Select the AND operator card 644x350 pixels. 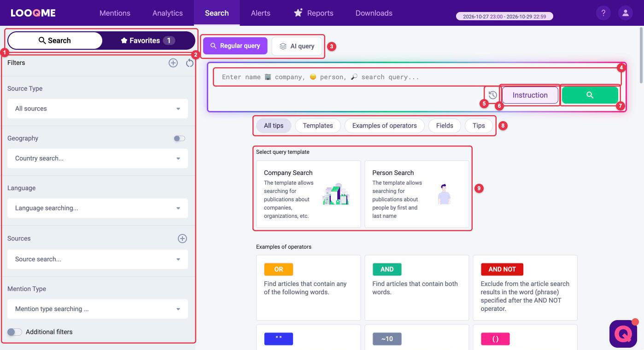click(x=417, y=288)
